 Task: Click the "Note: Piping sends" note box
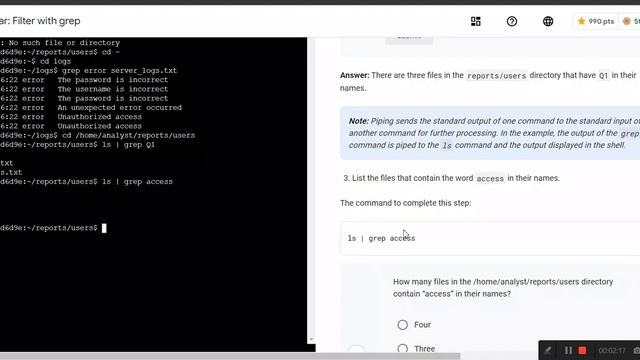(x=490, y=133)
